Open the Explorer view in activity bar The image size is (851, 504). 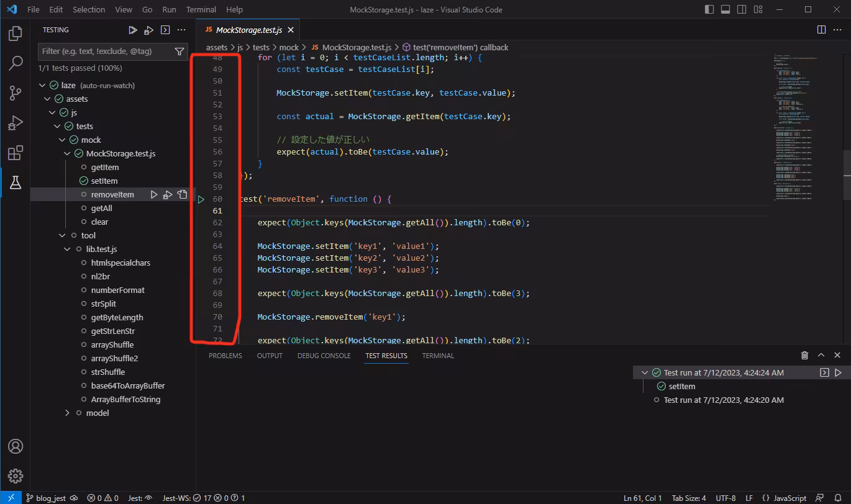pos(16,34)
